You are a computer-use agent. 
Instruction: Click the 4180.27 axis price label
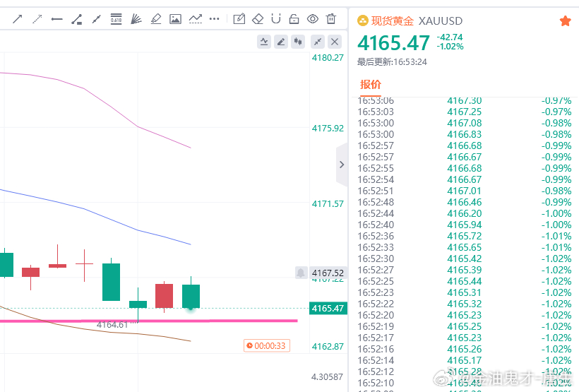tap(328, 58)
